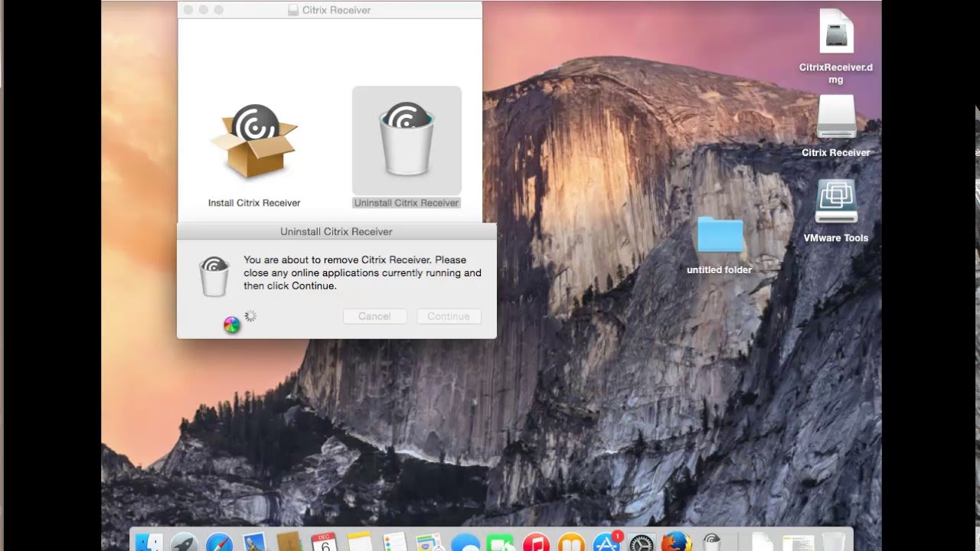Viewport: 980px width, 551px height.
Task: Click Cancel in the Uninstall dialog
Action: [x=374, y=316]
